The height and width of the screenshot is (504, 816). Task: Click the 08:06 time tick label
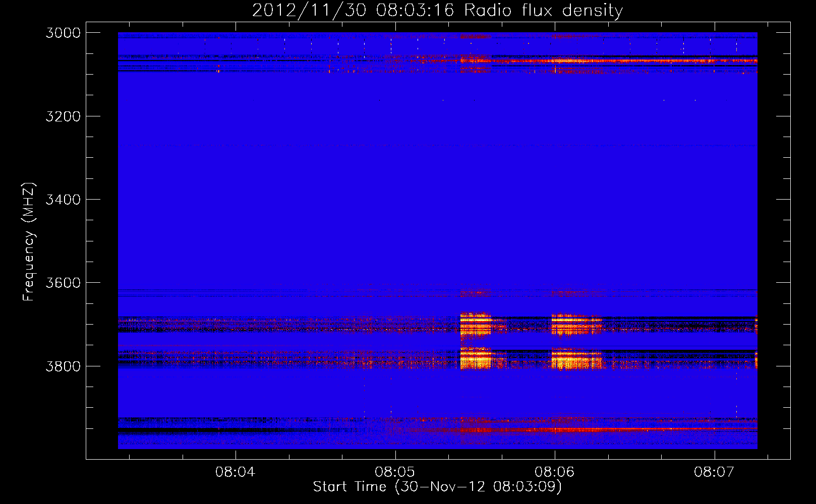point(555,472)
